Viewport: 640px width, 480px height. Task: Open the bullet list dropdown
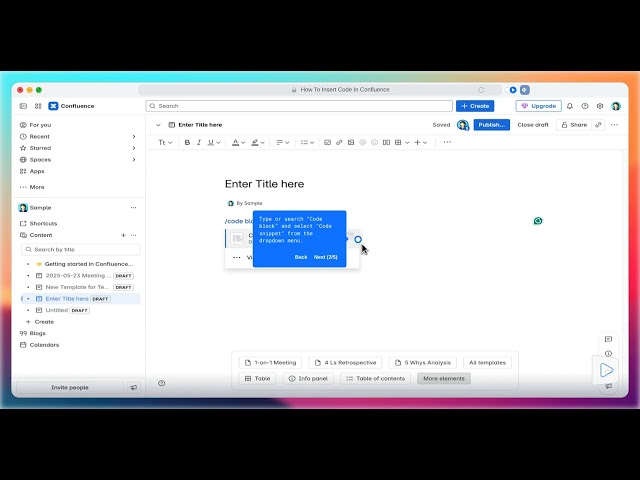(307, 142)
